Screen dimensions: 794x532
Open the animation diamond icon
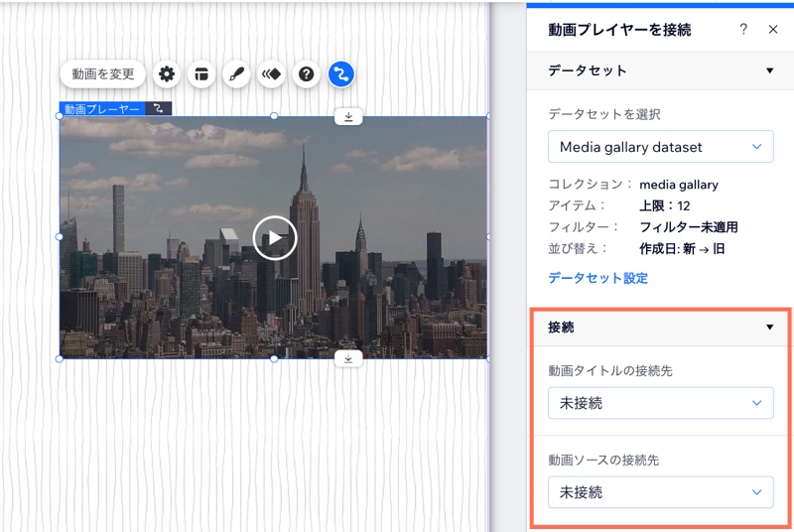[271, 74]
